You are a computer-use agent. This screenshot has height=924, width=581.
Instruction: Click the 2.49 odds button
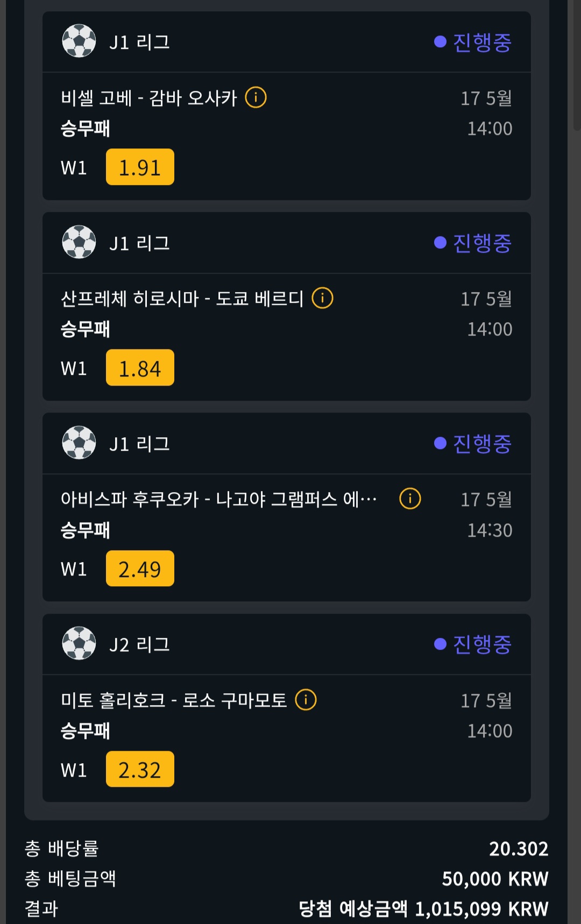[140, 568]
